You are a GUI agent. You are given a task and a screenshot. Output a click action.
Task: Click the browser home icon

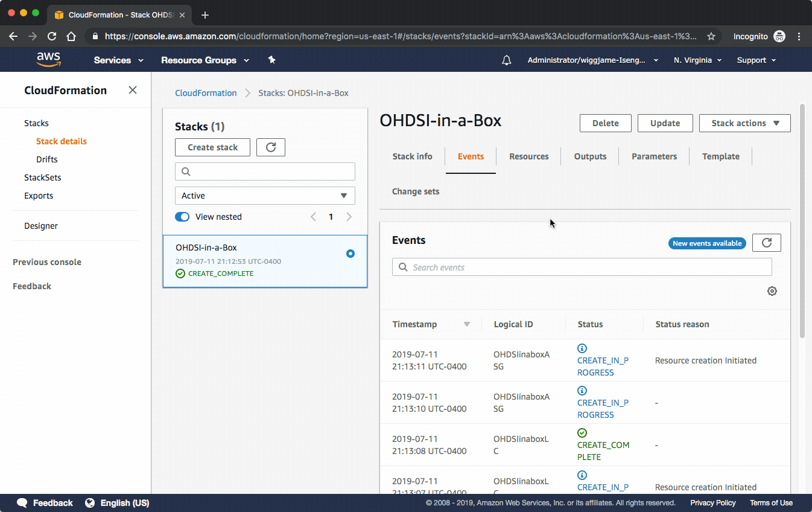point(71,36)
